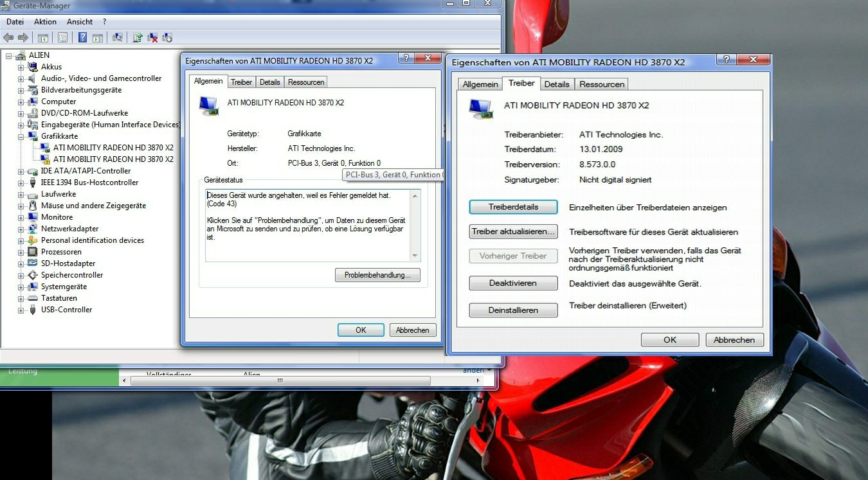The image size is (868, 480).
Task: Open Treiber tab in left properties dialog
Action: (x=241, y=82)
